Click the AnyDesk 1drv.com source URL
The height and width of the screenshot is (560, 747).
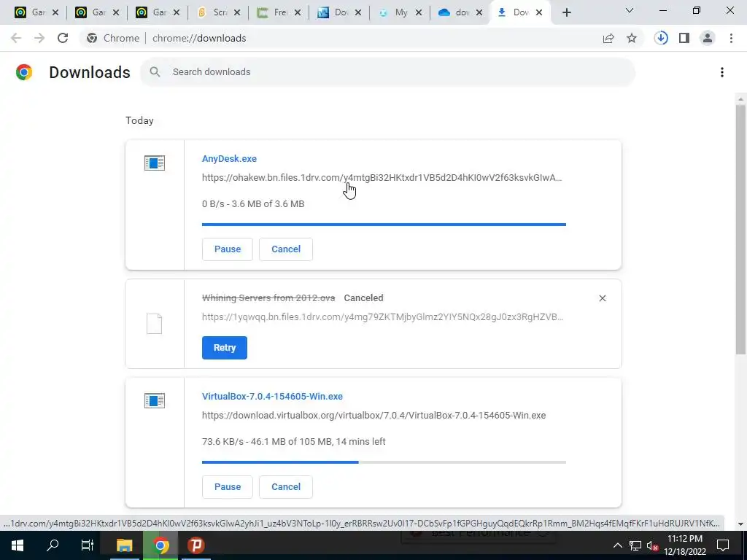382,178
